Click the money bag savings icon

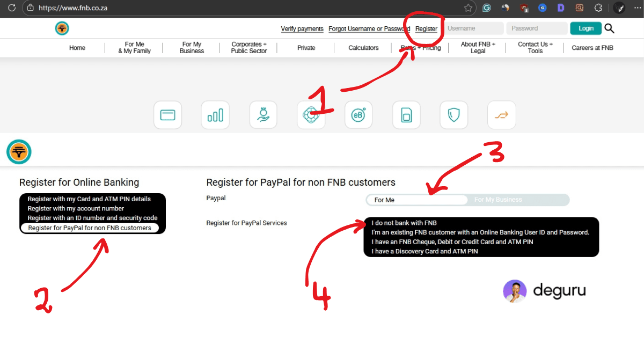click(x=263, y=114)
